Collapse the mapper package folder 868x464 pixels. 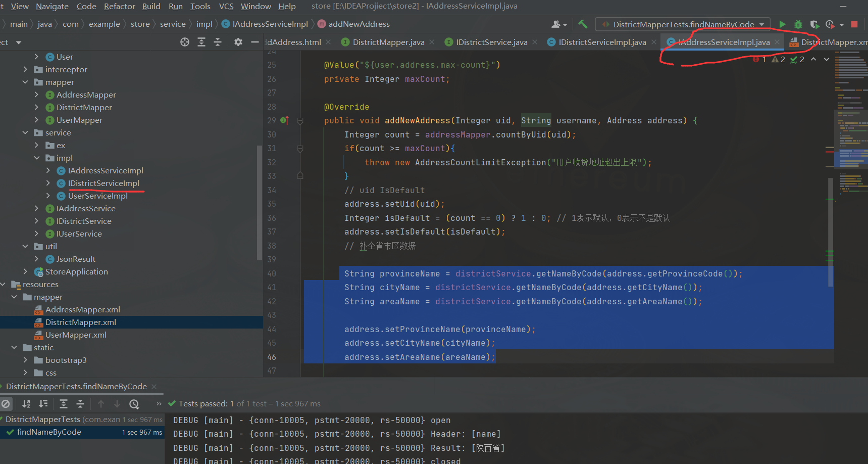25,82
